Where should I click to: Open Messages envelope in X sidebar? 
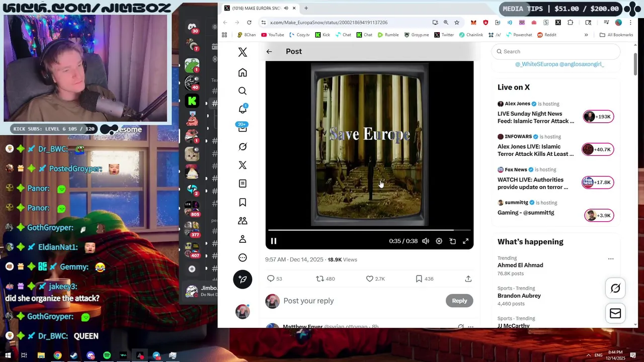243,128
